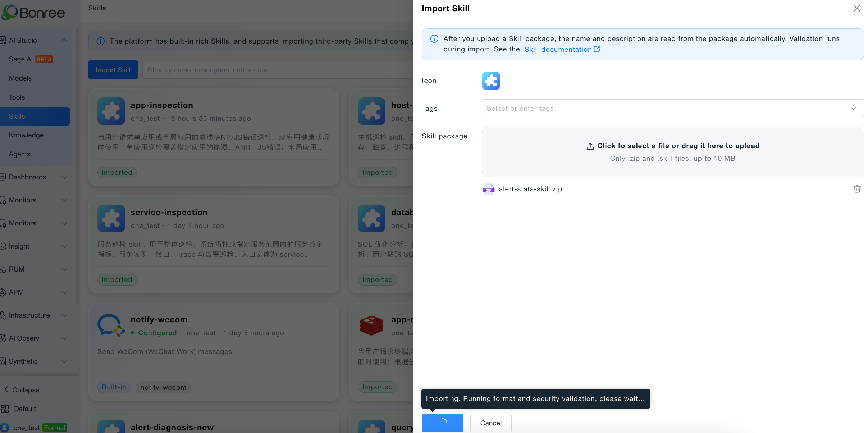The height and width of the screenshot is (433, 868).
Task: Close the Import Skill panel
Action: (857, 8)
